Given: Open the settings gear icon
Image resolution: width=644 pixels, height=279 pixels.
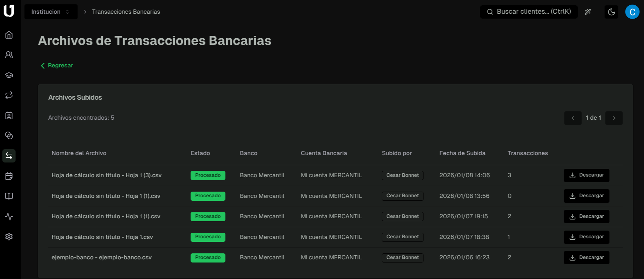Looking at the screenshot, I should pos(9,237).
